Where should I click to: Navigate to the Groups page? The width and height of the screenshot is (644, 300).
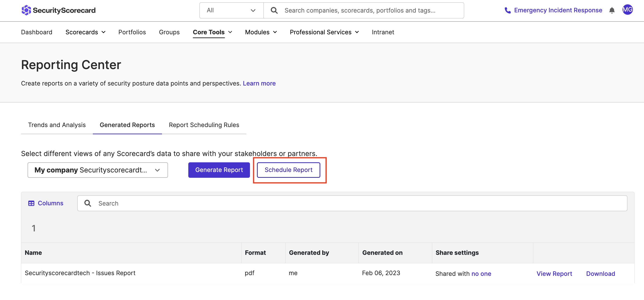(169, 32)
